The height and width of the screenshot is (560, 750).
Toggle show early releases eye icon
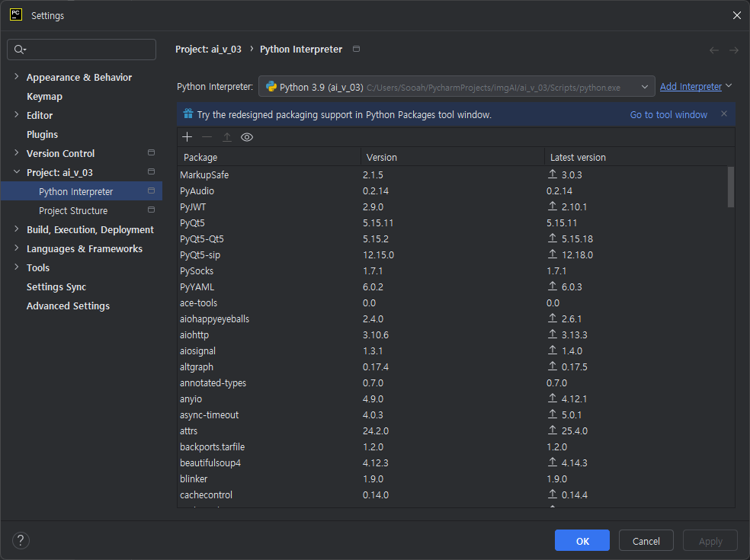[x=247, y=137]
